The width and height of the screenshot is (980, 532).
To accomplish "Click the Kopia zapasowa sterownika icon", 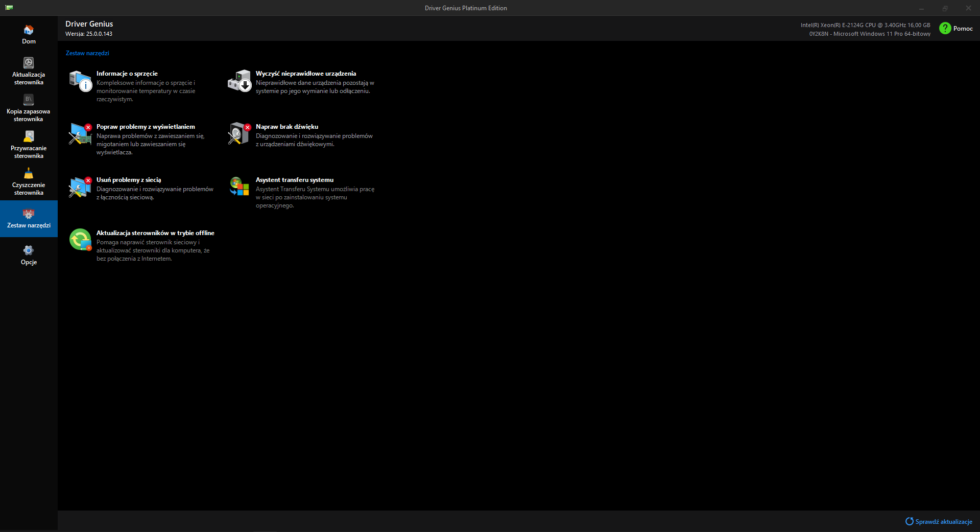I will [x=29, y=99].
